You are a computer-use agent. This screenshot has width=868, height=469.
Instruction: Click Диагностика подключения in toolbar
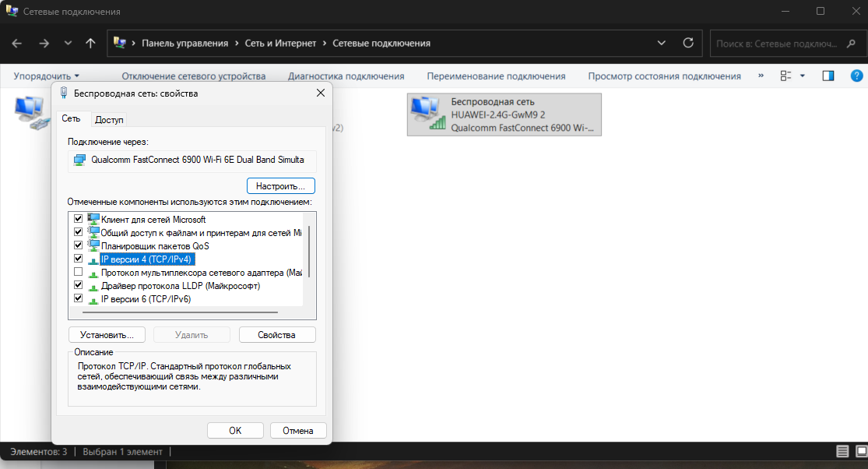(x=346, y=76)
